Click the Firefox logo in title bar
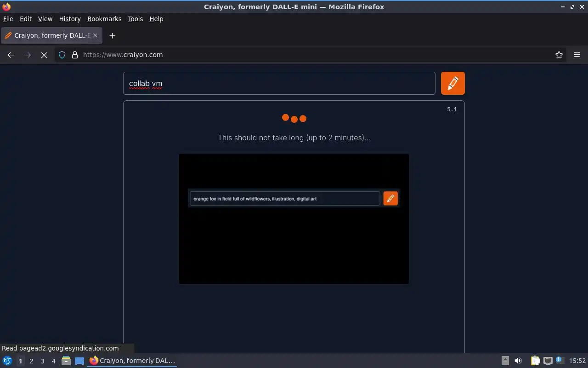Viewport: 588px width, 368px height. point(6,6)
